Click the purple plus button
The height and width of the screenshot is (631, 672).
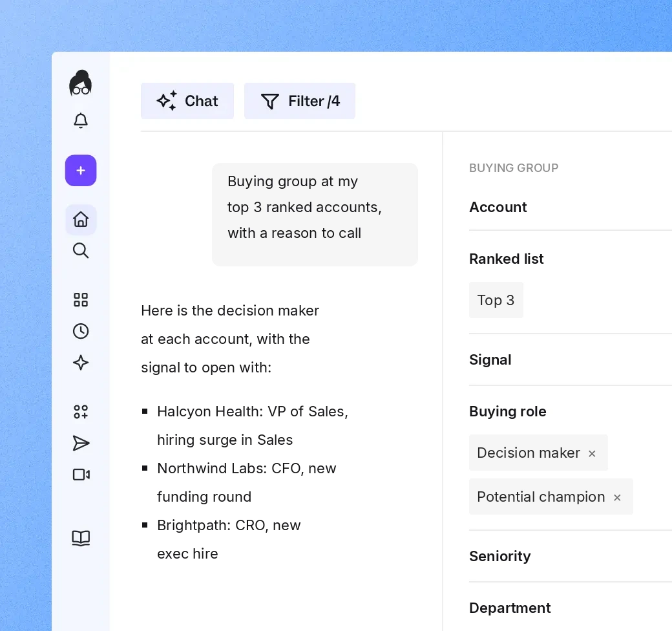point(81,171)
